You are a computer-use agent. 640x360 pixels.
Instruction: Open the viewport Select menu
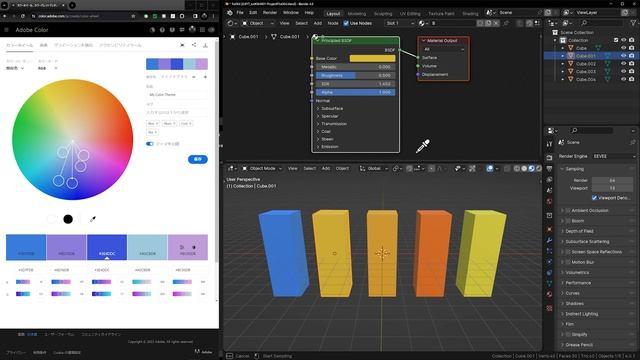click(309, 169)
